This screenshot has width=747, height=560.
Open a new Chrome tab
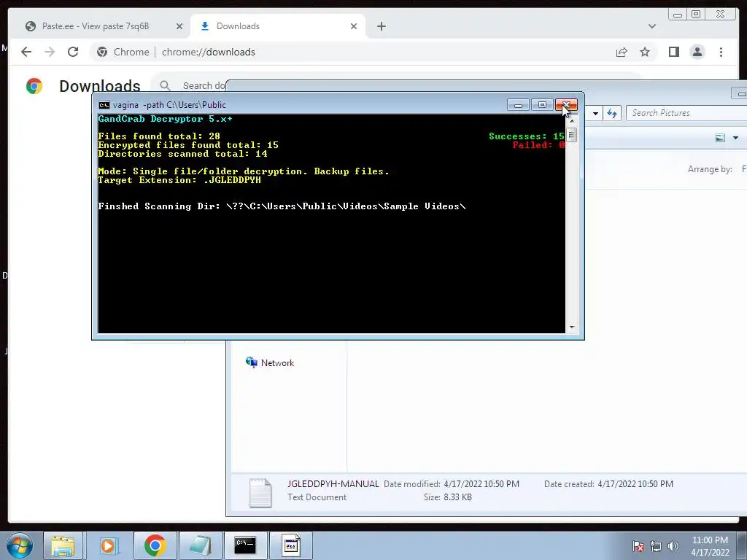381,26
